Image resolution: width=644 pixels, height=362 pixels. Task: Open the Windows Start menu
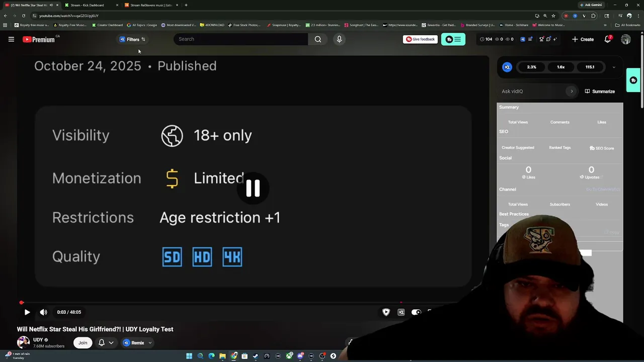189,356
